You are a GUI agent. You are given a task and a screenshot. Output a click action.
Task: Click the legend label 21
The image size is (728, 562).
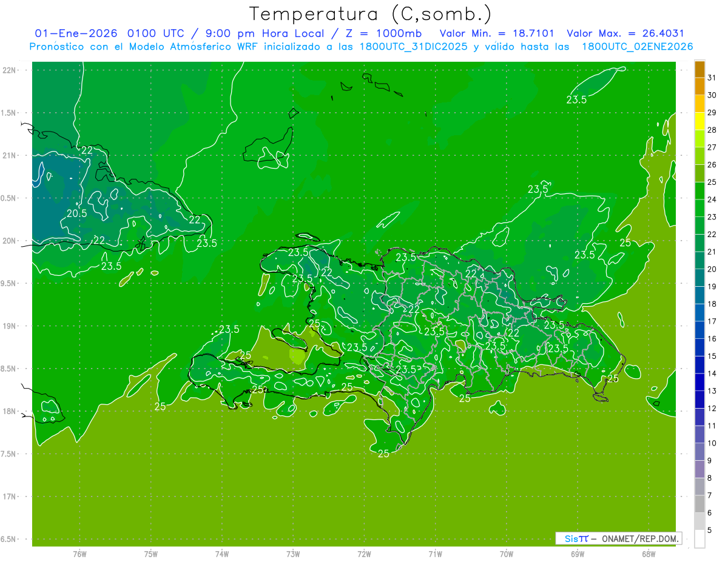tap(712, 252)
